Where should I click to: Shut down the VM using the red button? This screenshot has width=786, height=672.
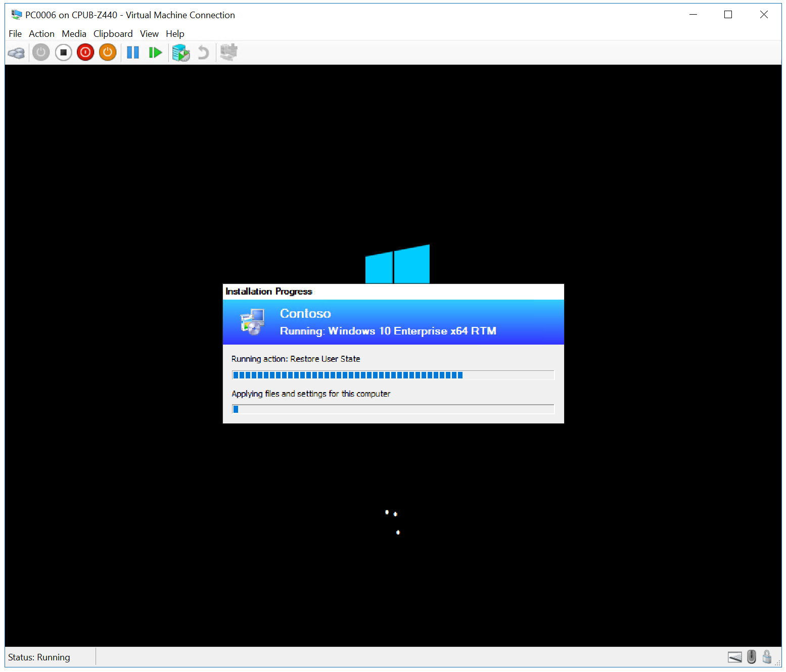(x=85, y=53)
